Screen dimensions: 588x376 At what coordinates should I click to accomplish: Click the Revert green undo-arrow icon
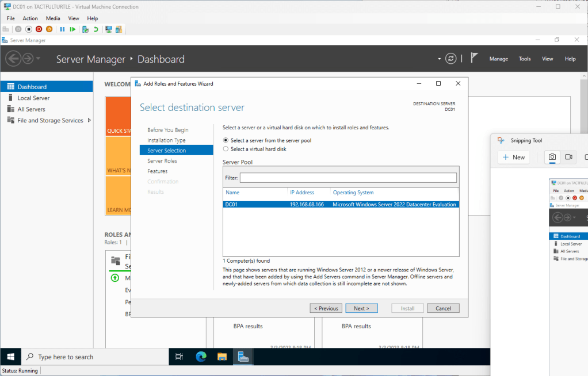[96, 29]
